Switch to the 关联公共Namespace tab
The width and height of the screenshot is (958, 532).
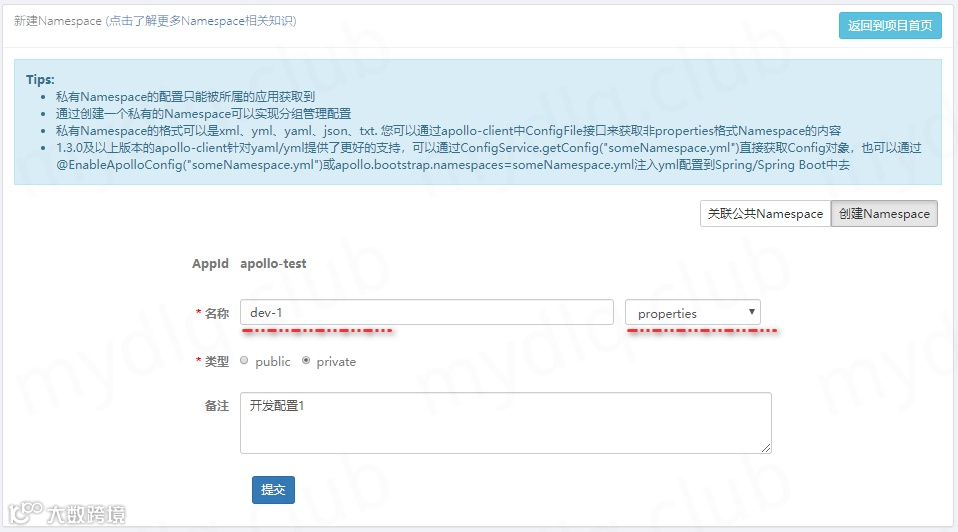tap(765, 214)
